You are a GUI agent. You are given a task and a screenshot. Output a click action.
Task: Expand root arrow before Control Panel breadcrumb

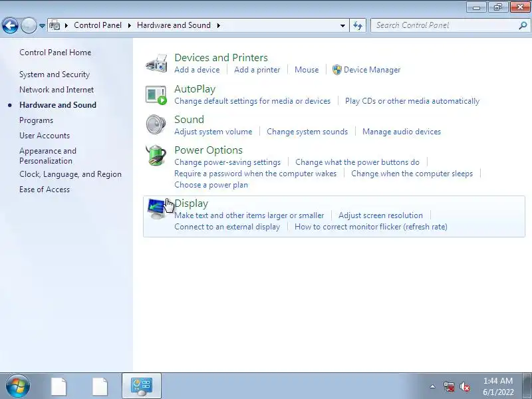pos(66,25)
